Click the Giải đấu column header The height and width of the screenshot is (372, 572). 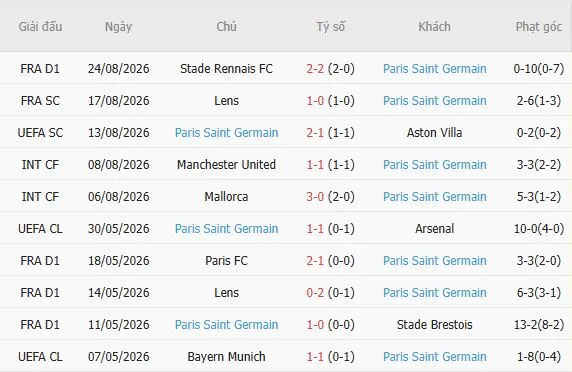[x=40, y=27]
